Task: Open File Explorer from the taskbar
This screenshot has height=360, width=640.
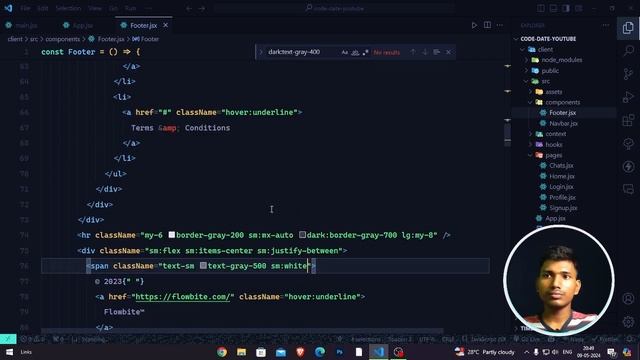Action: (x=241, y=352)
